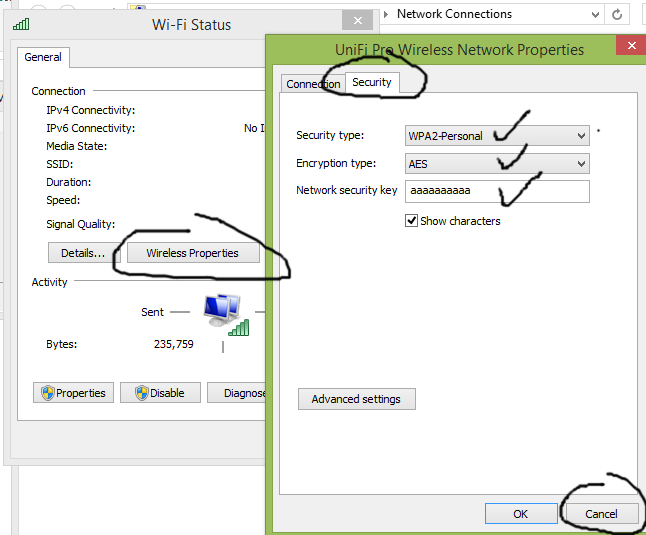The image size is (646, 535).
Task: Click the network computers activity icon
Action: (226, 315)
